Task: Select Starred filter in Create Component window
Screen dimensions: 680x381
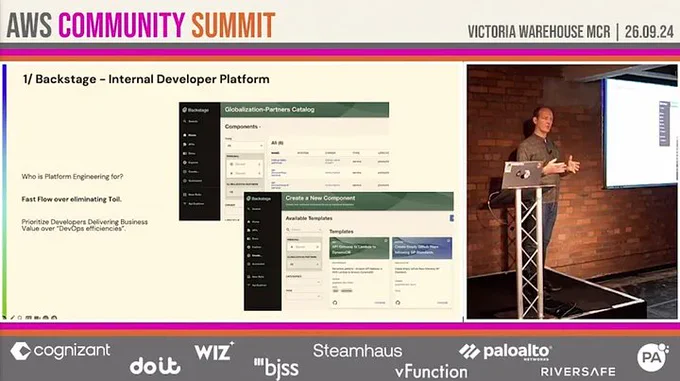Action: 304,247
